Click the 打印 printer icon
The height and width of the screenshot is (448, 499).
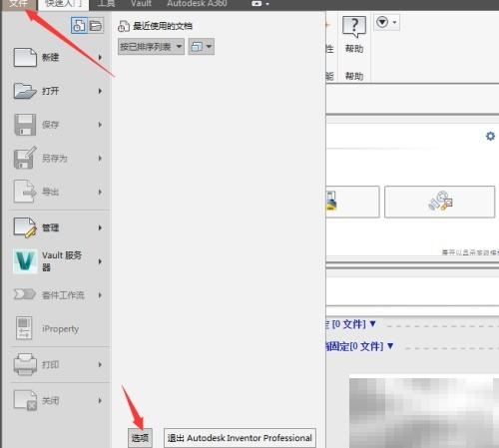(25, 364)
